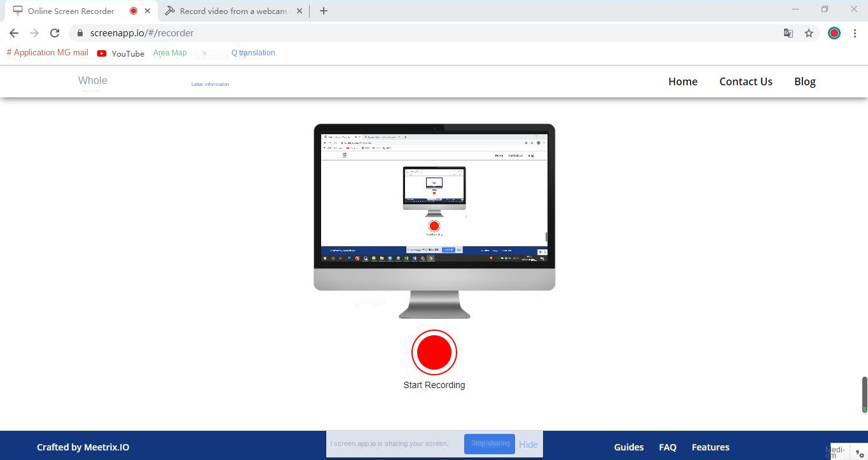Open the Contact Us page
The width and height of the screenshot is (868, 460).
pos(745,81)
